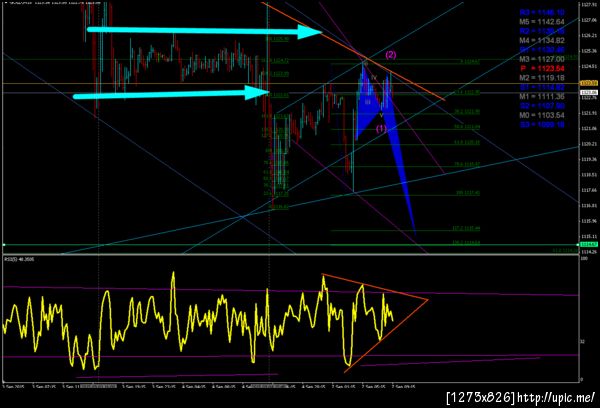Select the M4 = 1134.82 level label

click(x=542, y=41)
